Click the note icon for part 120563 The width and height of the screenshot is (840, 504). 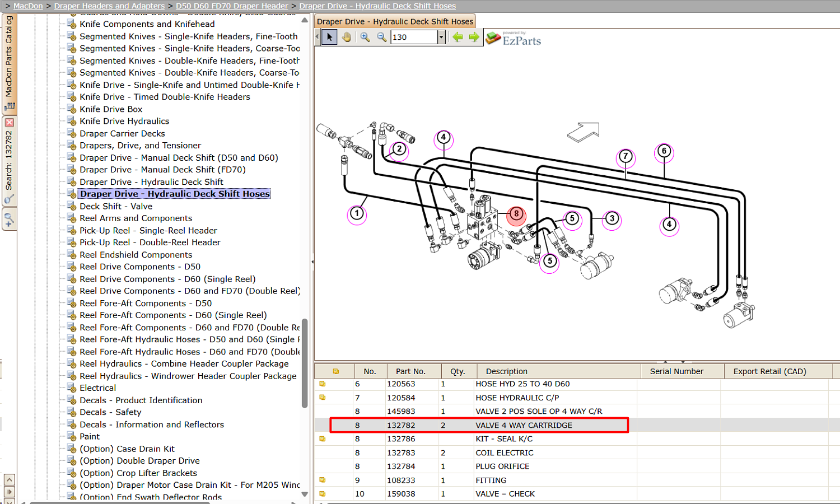pyautogui.click(x=323, y=384)
